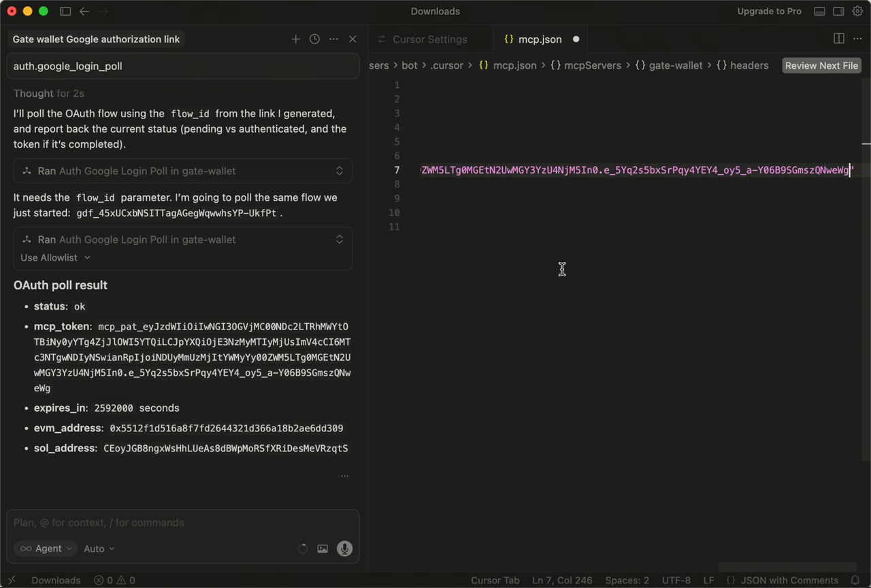The image size is (871, 588).
Task: Open chat history clock icon
Action: 314,39
